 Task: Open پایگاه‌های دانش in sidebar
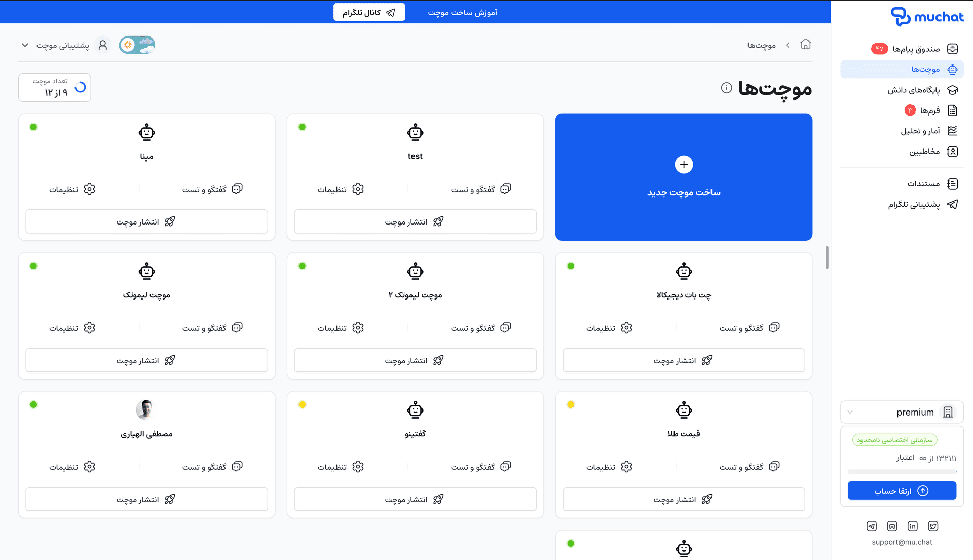tap(902, 90)
